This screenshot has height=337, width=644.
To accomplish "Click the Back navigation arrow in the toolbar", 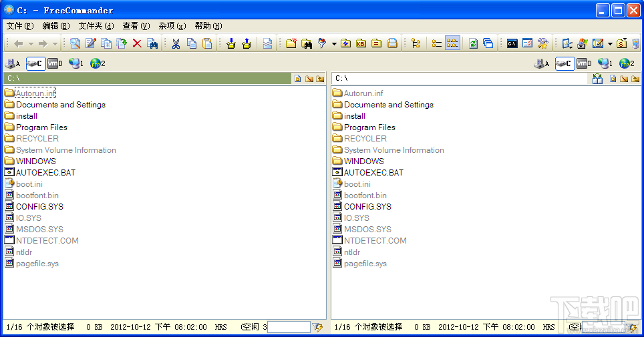I will click(x=19, y=43).
